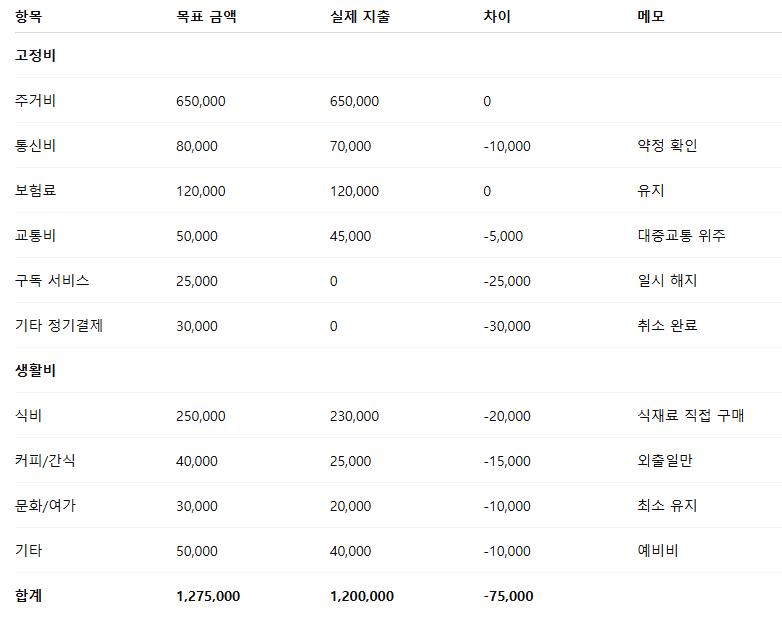Screen dimensions: 782x620
Task: Click the 통신비 target amount 80,000
Action: tap(196, 146)
